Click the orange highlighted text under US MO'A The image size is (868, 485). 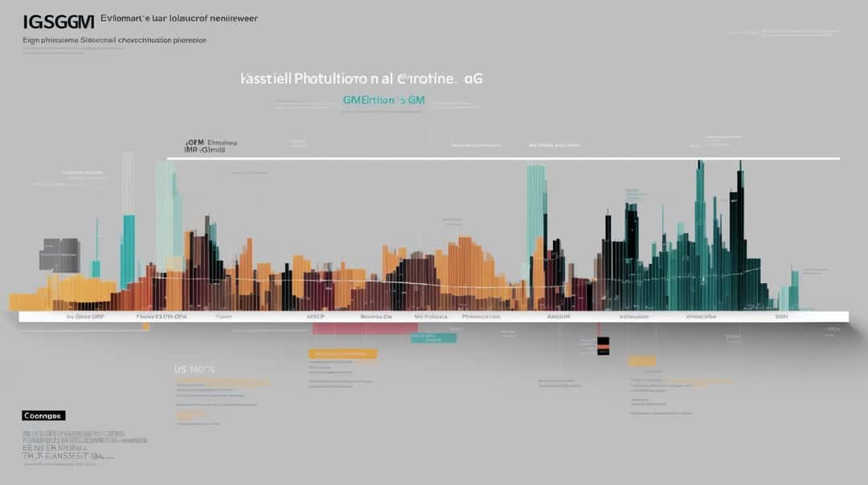(x=223, y=383)
